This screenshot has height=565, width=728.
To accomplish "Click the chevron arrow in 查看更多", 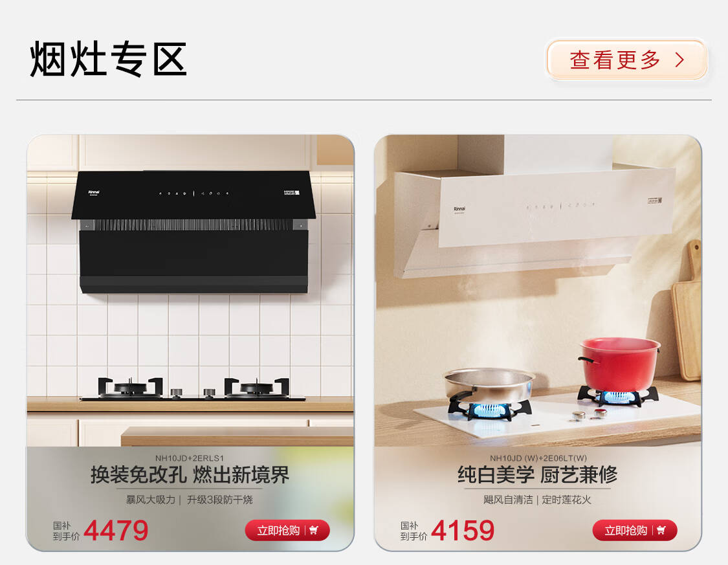I will pyautogui.click(x=679, y=60).
